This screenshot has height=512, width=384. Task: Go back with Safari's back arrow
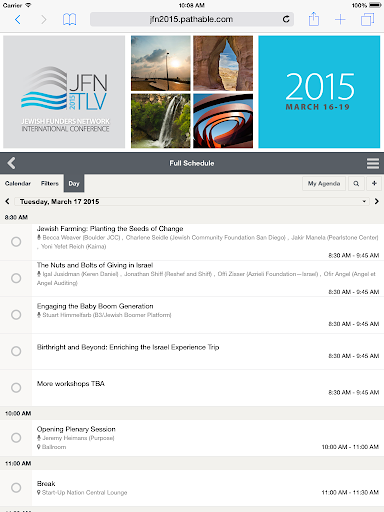[18, 20]
